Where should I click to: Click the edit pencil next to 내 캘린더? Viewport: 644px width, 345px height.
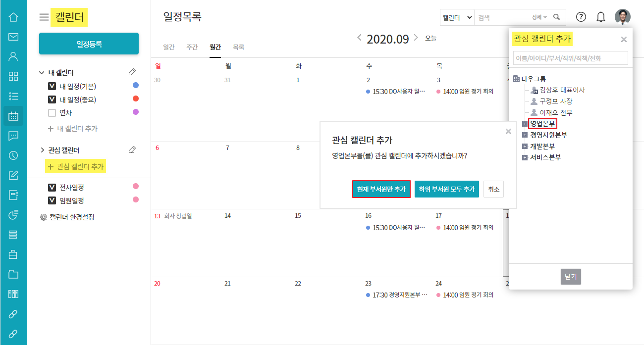pos(132,72)
